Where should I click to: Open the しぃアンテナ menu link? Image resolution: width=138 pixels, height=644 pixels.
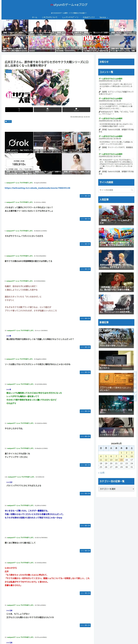point(70,17)
